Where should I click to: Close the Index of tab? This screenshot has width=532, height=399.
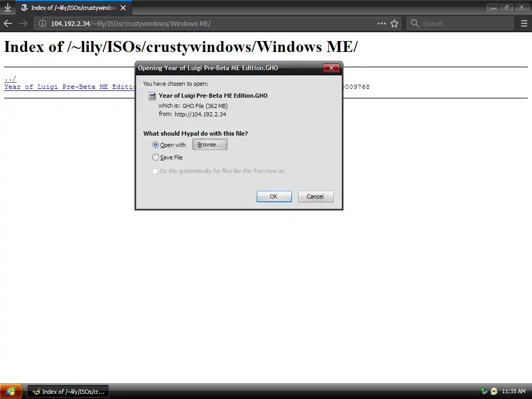(123, 7)
